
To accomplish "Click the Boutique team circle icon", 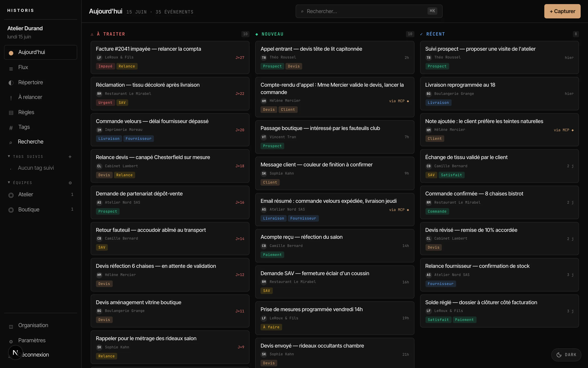I will [x=11, y=210].
